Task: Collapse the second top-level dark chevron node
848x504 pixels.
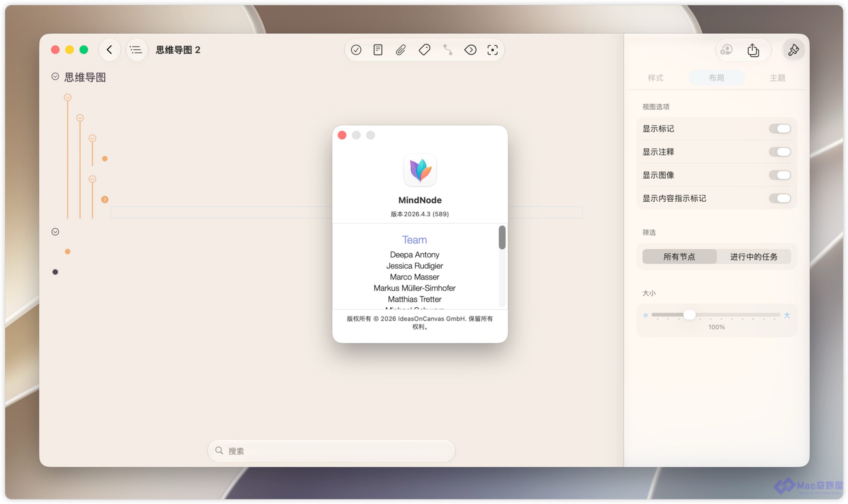Action: (x=55, y=231)
